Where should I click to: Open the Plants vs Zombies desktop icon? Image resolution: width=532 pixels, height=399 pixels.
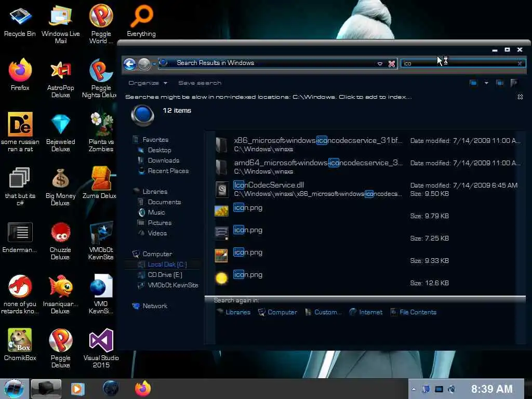(x=101, y=132)
